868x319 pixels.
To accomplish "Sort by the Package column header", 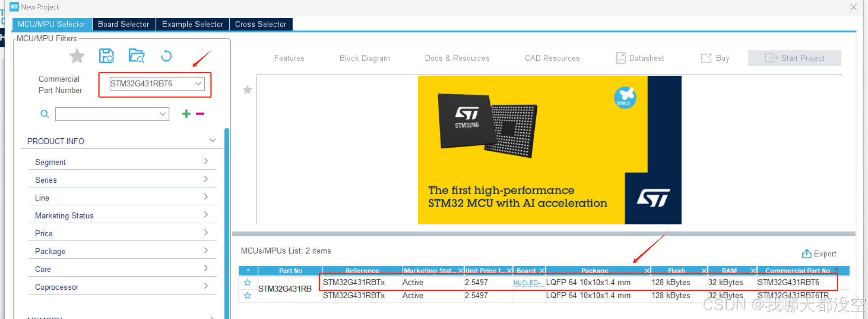I will point(594,271).
